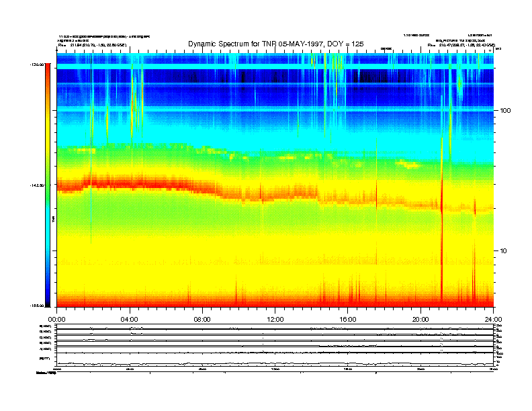Click the red top of the color scale bar
This screenshot has width=532, height=411.
(x=48, y=68)
